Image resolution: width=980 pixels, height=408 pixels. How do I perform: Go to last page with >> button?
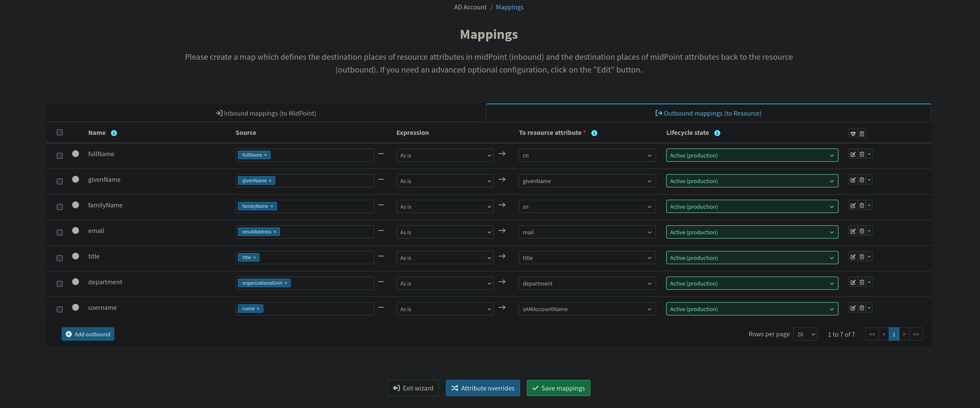[916, 334]
